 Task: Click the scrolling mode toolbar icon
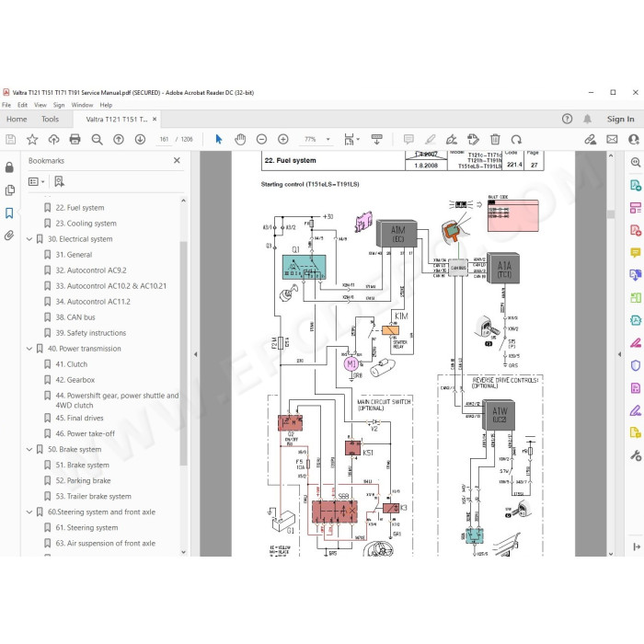[x=376, y=140]
